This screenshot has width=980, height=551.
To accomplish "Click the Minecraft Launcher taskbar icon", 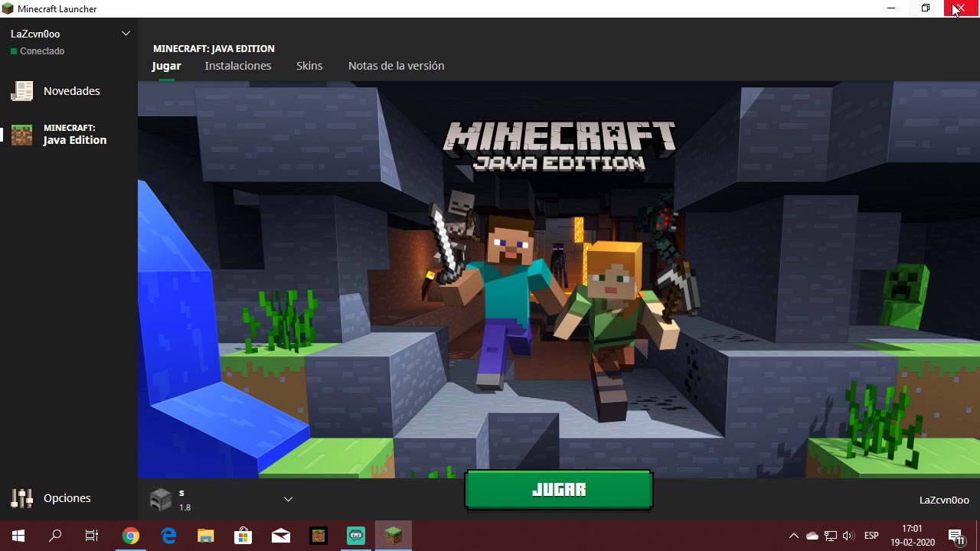I will [394, 536].
